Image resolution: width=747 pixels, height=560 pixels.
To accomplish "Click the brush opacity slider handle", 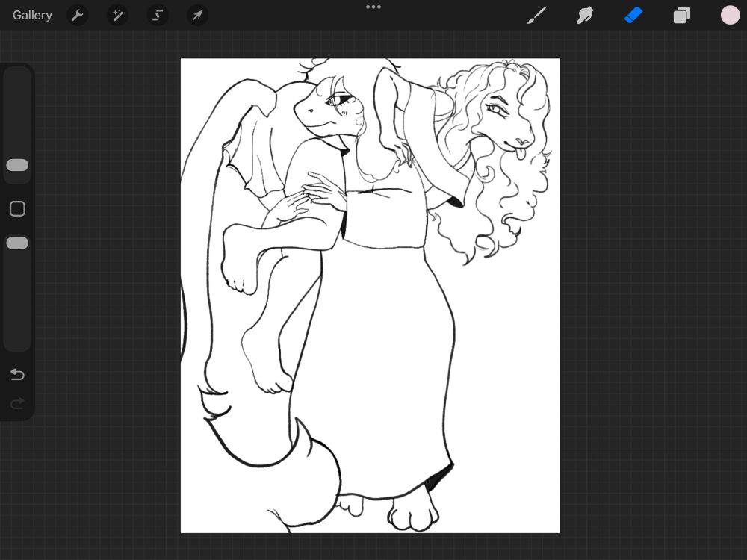I will pyautogui.click(x=17, y=243).
